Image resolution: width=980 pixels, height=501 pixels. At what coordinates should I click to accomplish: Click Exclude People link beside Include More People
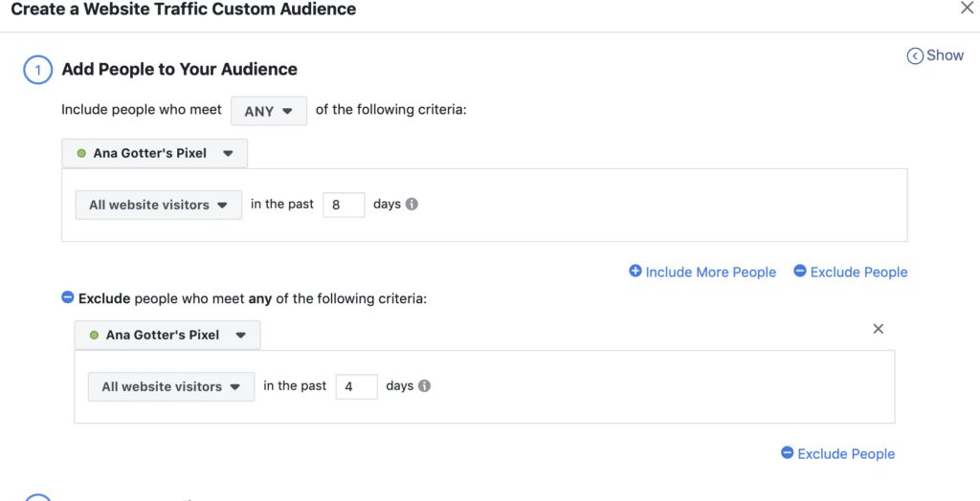851,272
